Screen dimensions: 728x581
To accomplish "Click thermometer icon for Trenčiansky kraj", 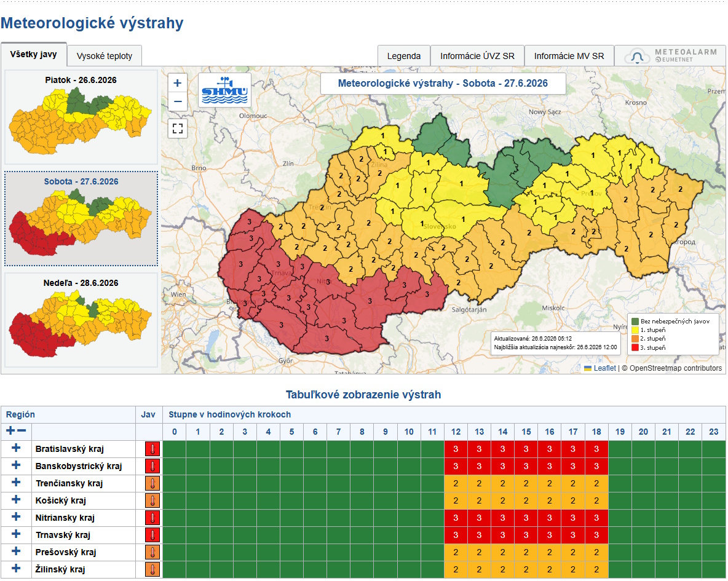I will click(152, 483).
